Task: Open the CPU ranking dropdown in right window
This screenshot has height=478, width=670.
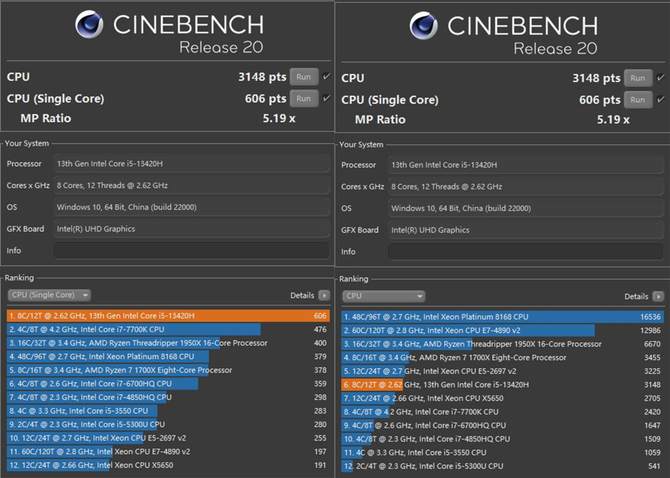Action: [384, 296]
